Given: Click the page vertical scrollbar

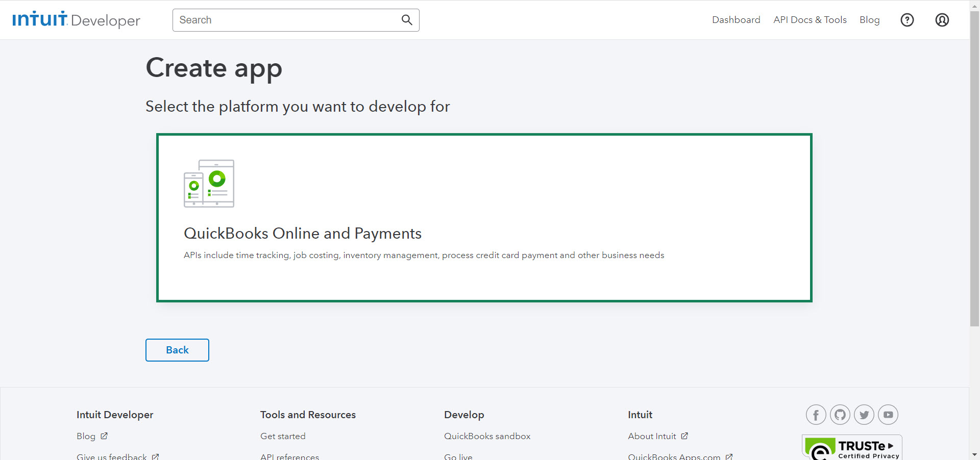Looking at the screenshot, I should (x=974, y=168).
